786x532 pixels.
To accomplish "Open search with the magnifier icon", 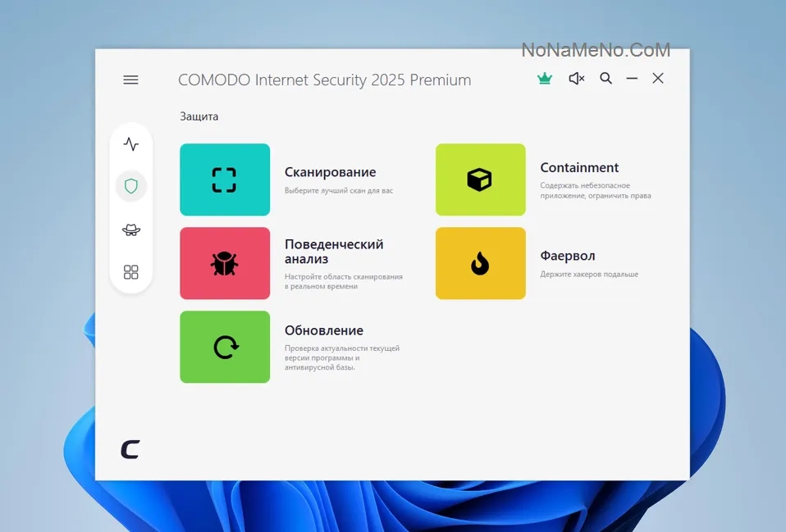I will [x=606, y=79].
